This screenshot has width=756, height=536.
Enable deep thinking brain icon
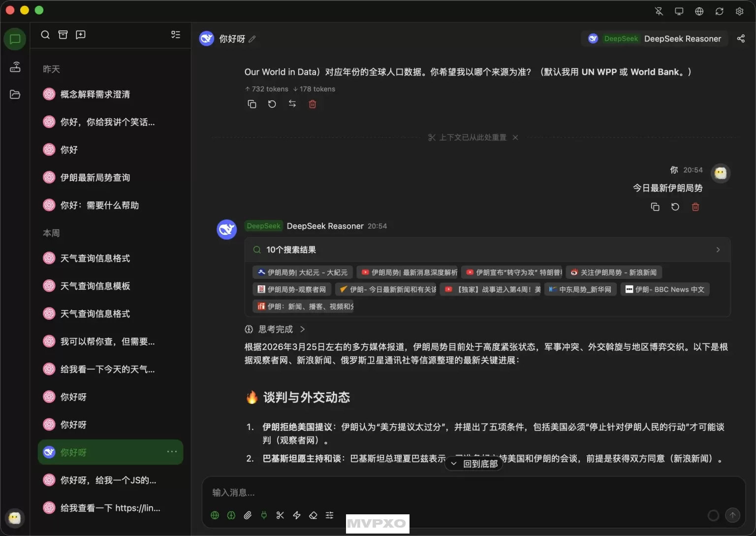pos(231,515)
